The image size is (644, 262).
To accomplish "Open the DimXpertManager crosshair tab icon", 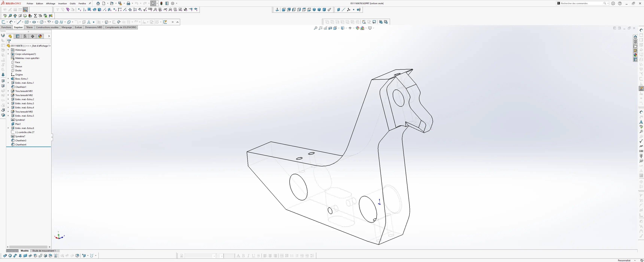I will 33,36.
